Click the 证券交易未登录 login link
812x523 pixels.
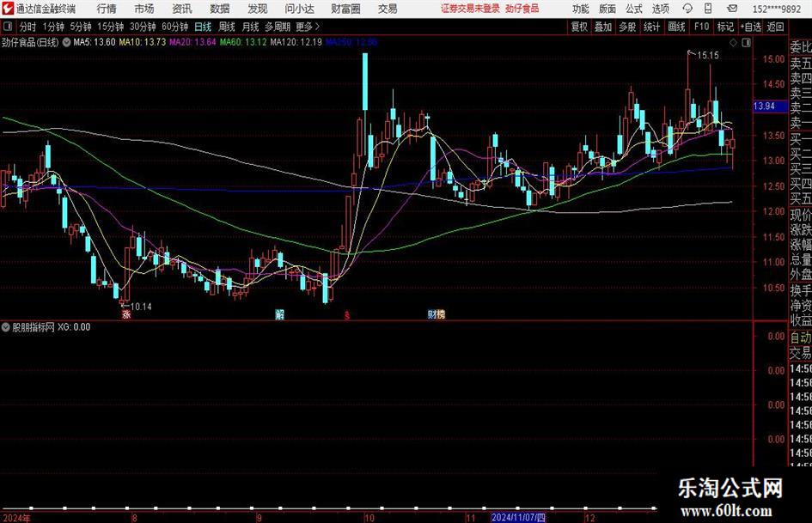pos(470,9)
